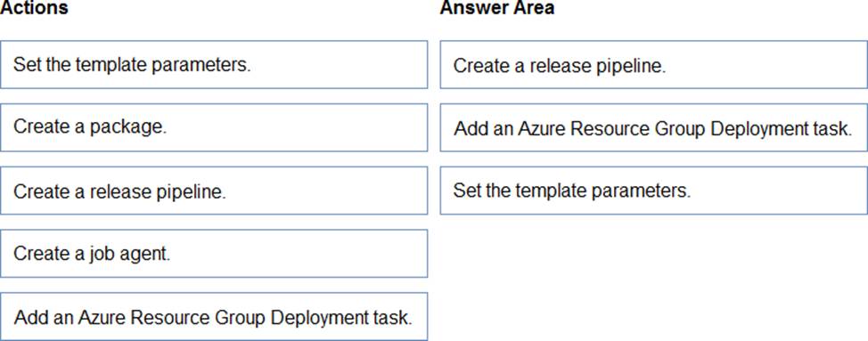Viewport: 868px width, 341px height.
Task: Click 'Create a release pipeline' in Answer Area
Action: click(654, 64)
